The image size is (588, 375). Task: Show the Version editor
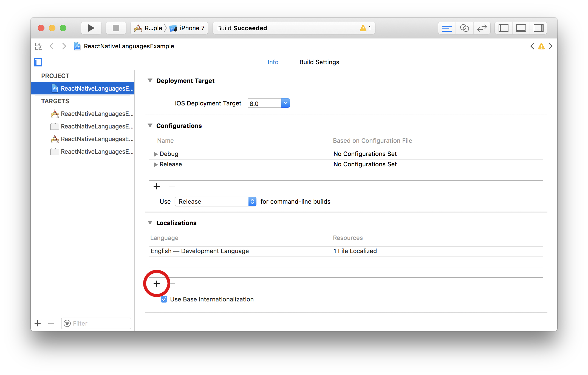482,28
